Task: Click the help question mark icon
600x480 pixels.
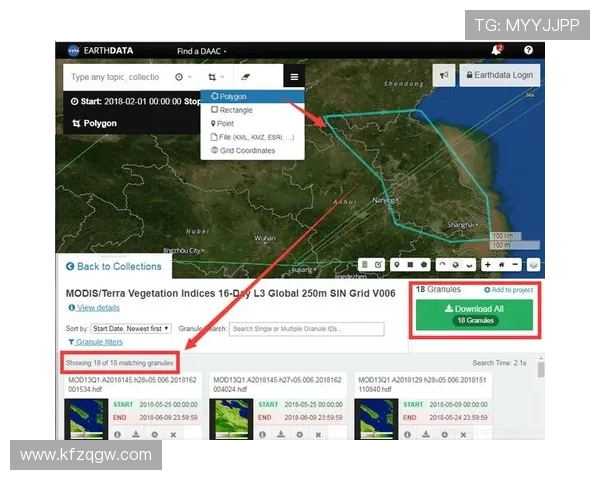Action: [528, 50]
